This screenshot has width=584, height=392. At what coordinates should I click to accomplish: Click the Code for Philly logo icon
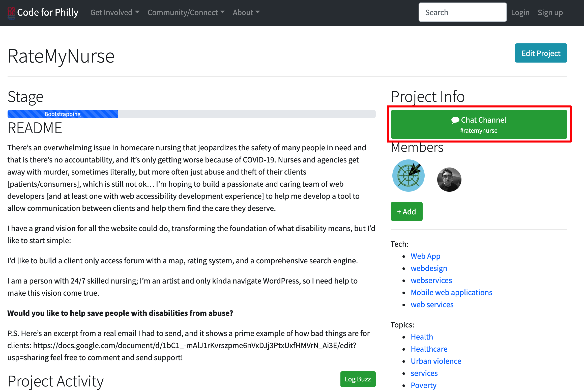[11, 13]
